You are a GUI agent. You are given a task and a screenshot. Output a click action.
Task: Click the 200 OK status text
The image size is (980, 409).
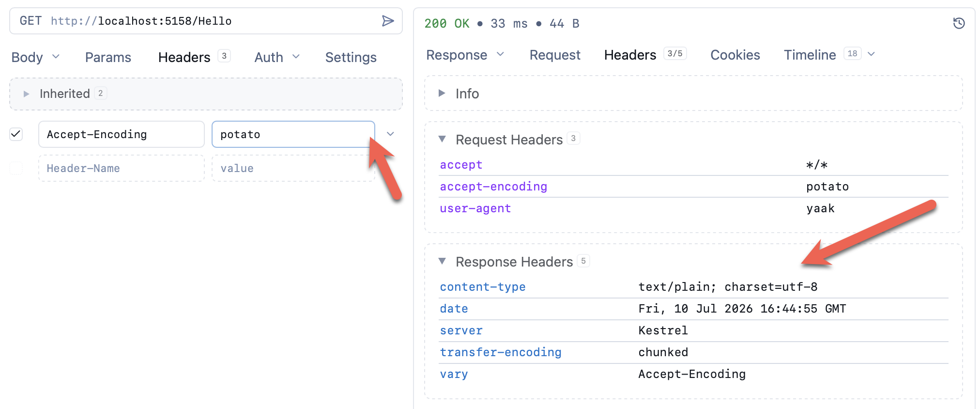click(x=447, y=23)
